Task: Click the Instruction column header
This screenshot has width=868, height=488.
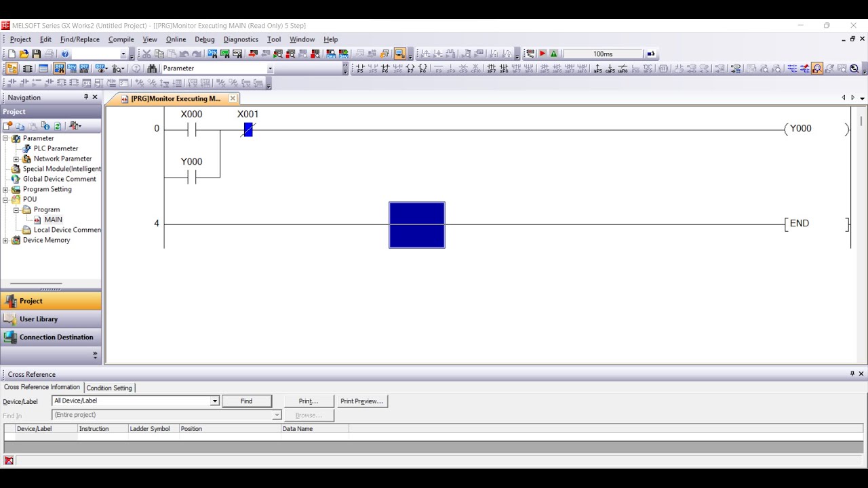Action: (x=102, y=429)
